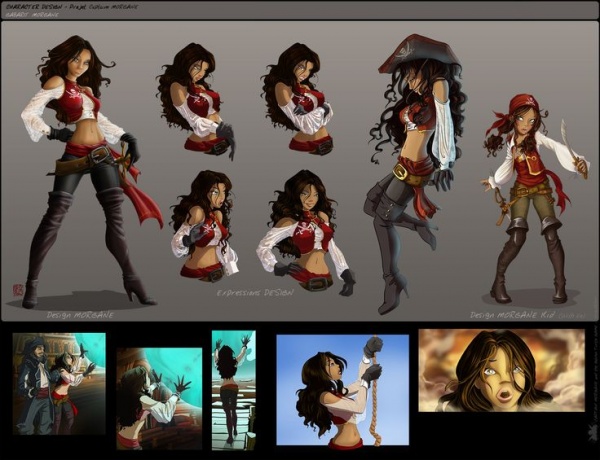This screenshot has width=600, height=460.
Task: Click the Morgane figure wearing the pirate hat
Action: (x=409, y=160)
